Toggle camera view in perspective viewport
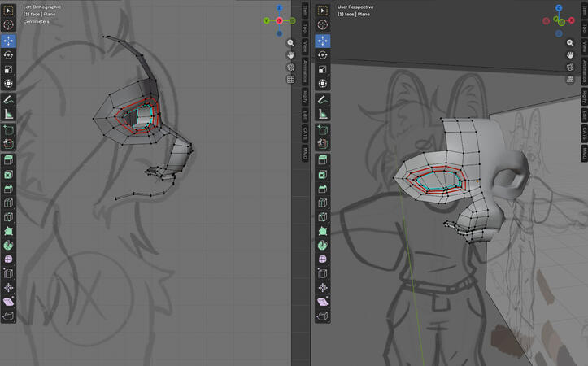588x366 pixels. pyautogui.click(x=570, y=68)
